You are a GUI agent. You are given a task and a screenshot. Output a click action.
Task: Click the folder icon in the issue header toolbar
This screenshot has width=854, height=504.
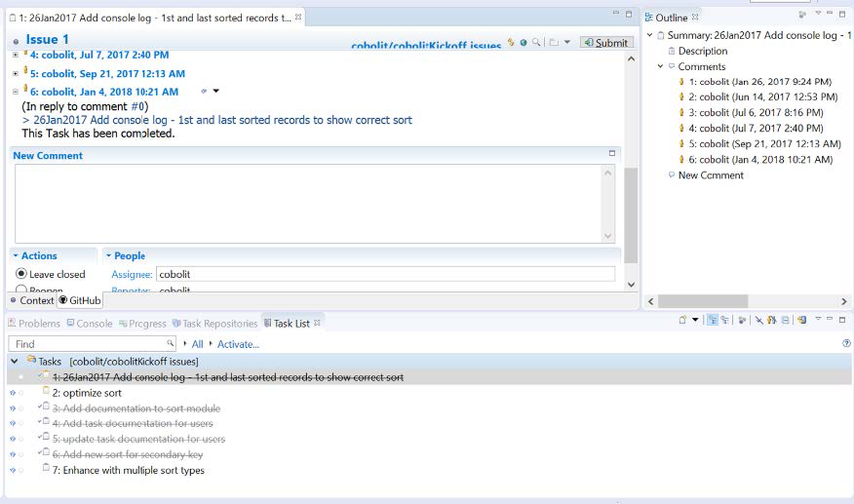pyautogui.click(x=554, y=42)
